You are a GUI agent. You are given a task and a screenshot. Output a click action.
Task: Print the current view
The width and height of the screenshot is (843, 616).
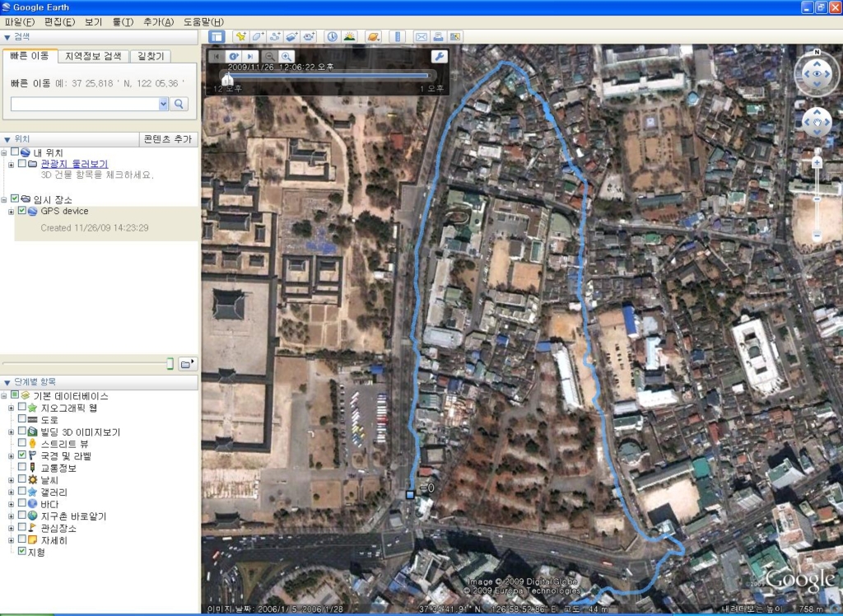coord(438,36)
